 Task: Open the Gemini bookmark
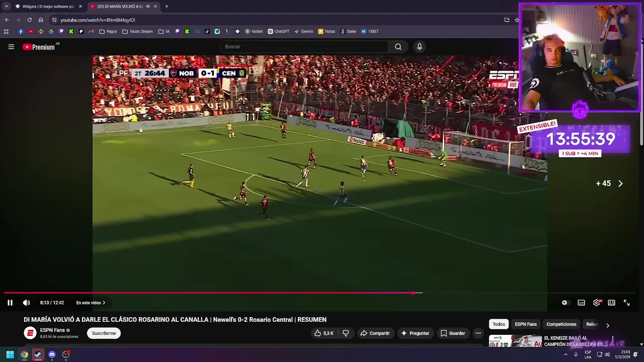point(304,31)
